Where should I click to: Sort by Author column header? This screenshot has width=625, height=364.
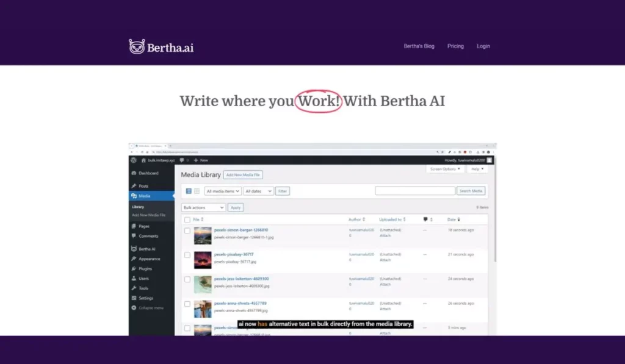coord(356,219)
